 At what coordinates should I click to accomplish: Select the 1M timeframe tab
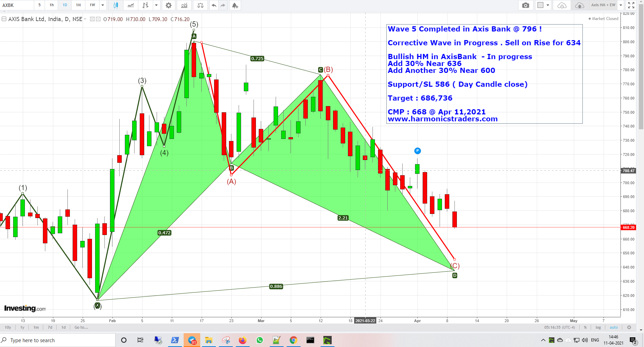point(78,5)
